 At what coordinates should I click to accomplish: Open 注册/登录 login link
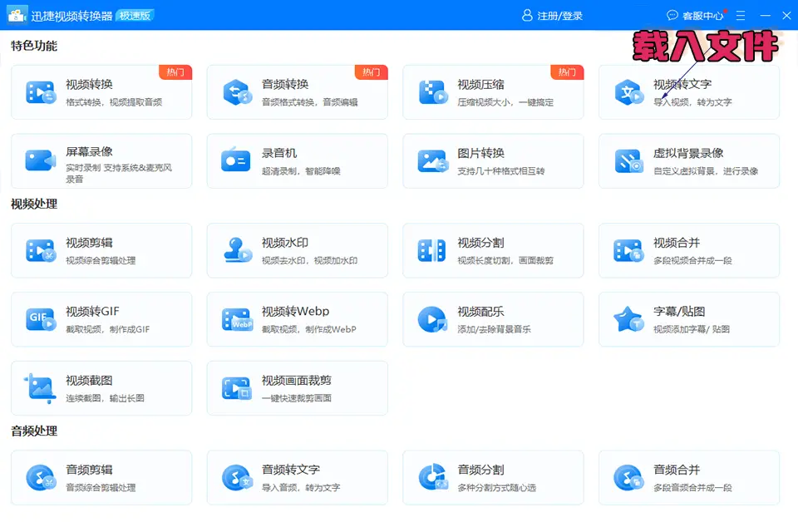click(559, 16)
